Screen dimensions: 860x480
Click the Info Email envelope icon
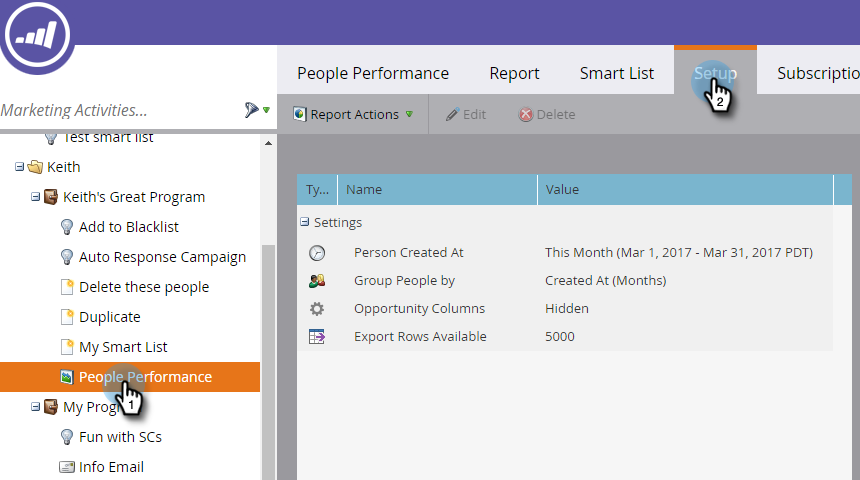pyautogui.click(x=67, y=467)
